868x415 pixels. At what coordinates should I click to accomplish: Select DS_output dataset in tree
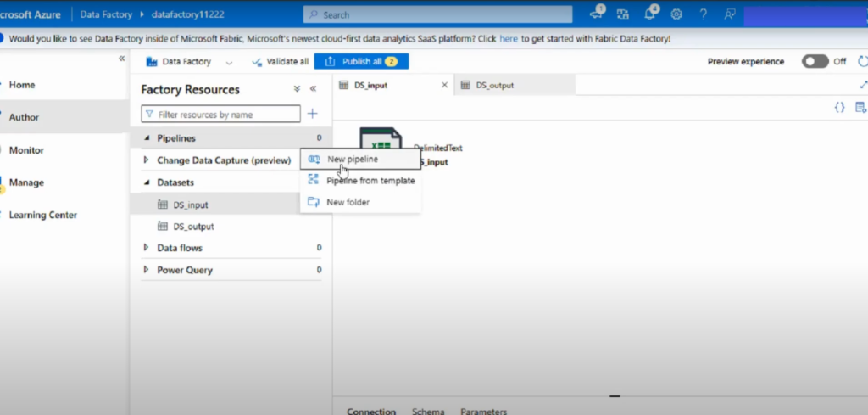pyautogui.click(x=193, y=226)
